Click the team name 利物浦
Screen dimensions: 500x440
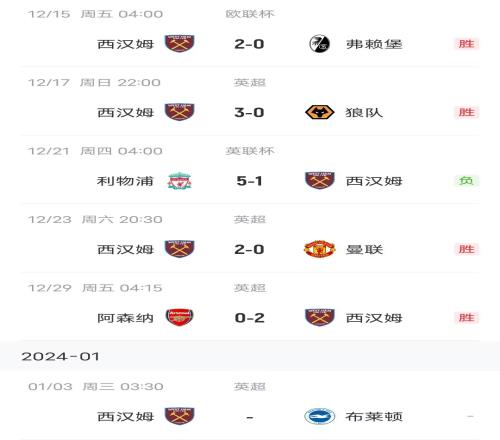point(125,181)
